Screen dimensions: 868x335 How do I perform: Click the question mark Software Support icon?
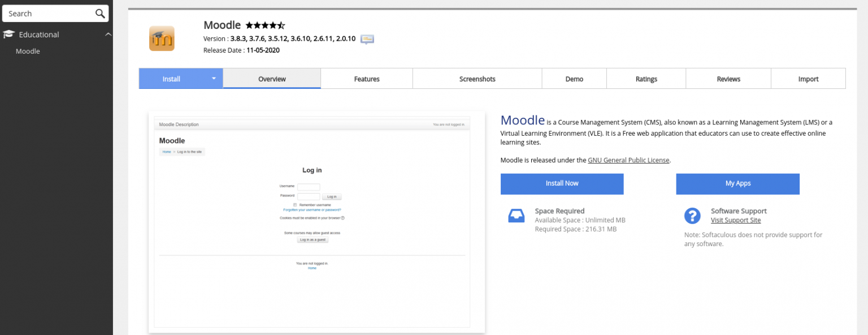coord(692,216)
